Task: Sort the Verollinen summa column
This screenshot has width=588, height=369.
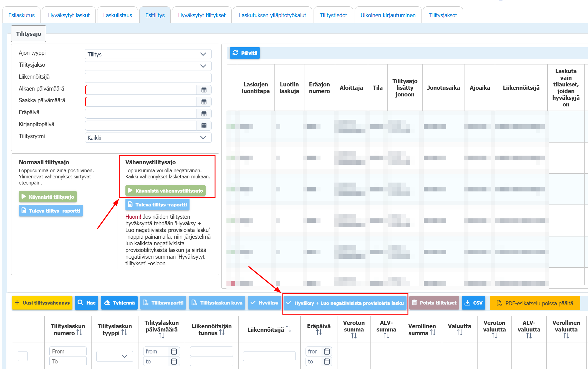Action: coord(433,333)
